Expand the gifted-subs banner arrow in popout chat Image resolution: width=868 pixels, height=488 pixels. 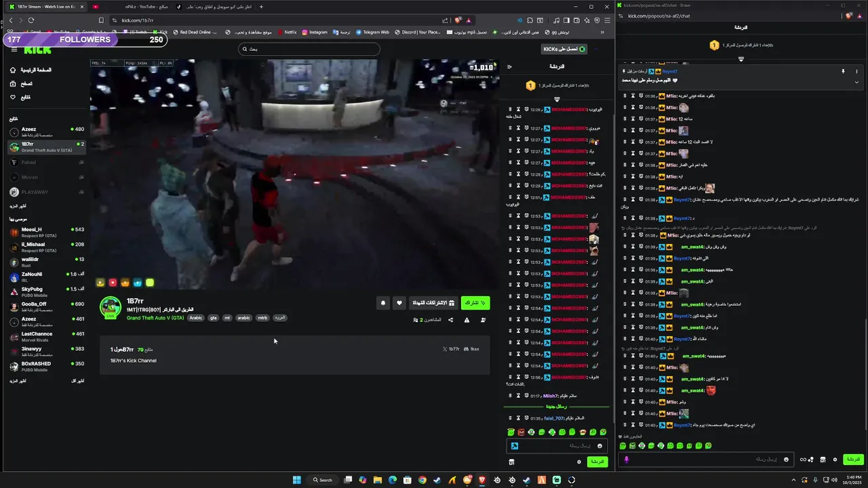[741, 59]
